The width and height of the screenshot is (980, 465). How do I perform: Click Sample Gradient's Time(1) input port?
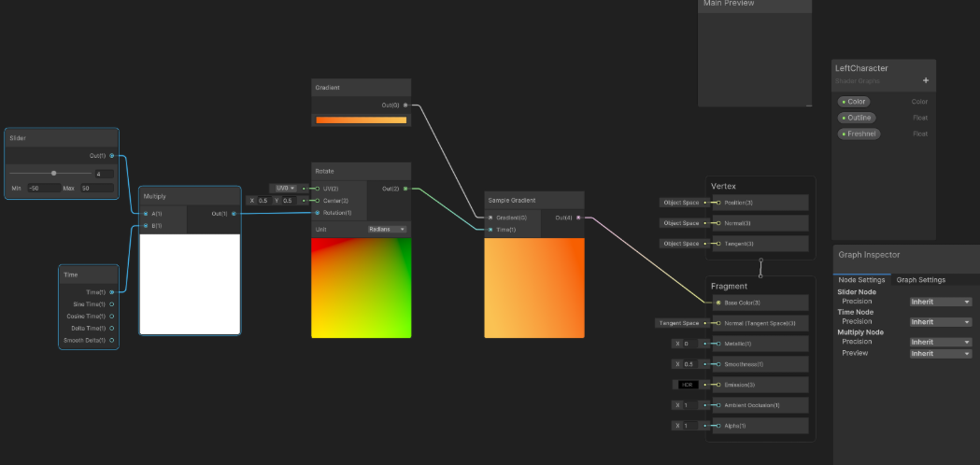[x=490, y=230]
